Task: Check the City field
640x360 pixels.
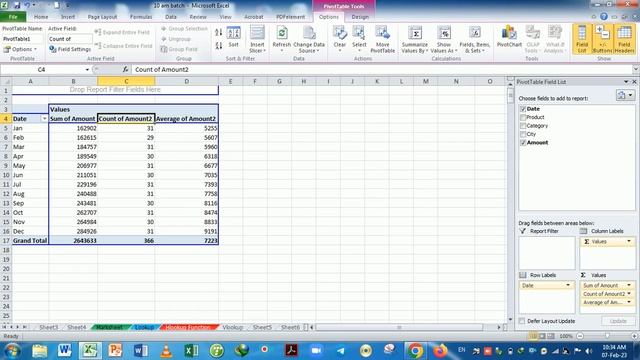Action: tap(523, 134)
